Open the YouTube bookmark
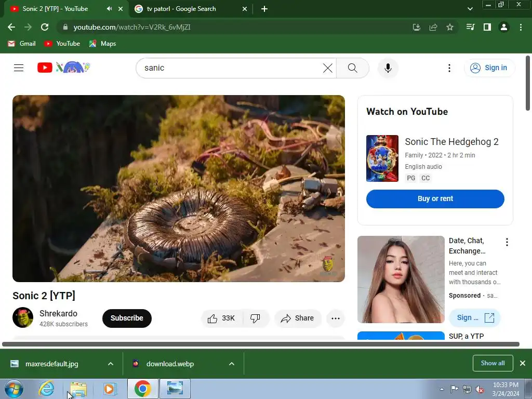 pyautogui.click(x=62, y=44)
